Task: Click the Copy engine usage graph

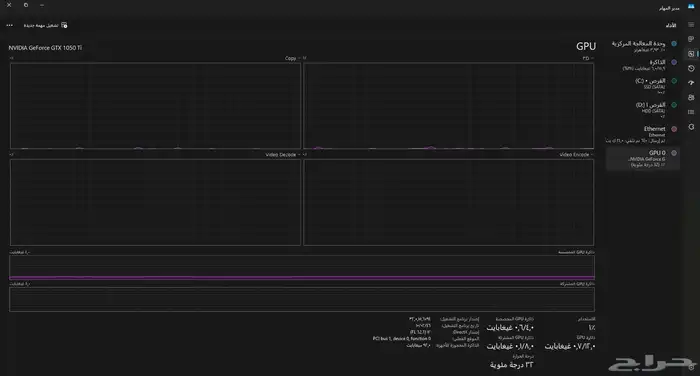Action: click(x=155, y=106)
